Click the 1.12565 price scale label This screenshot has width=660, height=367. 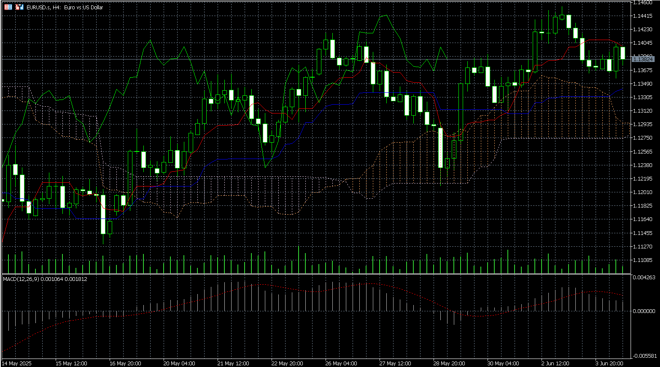click(x=642, y=152)
